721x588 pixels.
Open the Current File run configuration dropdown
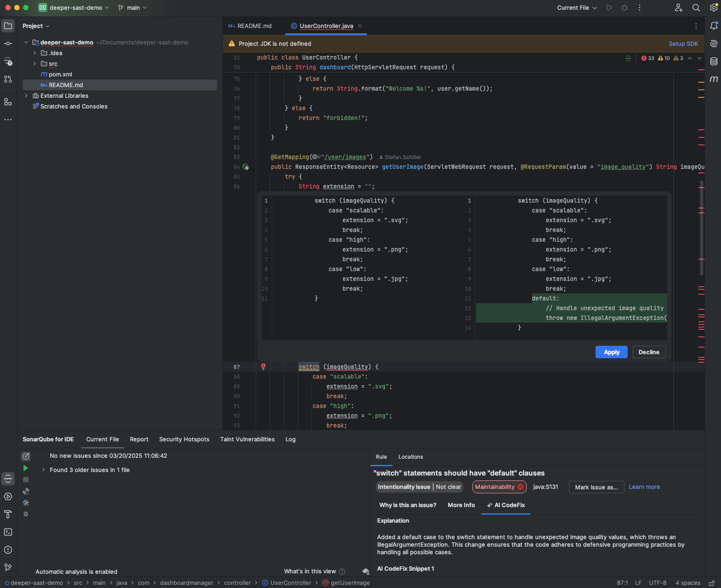point(576,8)
